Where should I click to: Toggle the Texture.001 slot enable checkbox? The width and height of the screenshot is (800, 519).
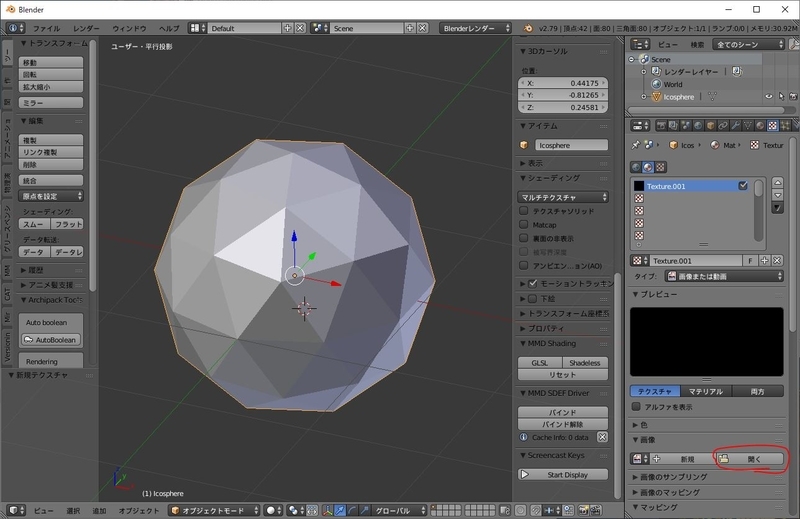click(x=743, y=186)
